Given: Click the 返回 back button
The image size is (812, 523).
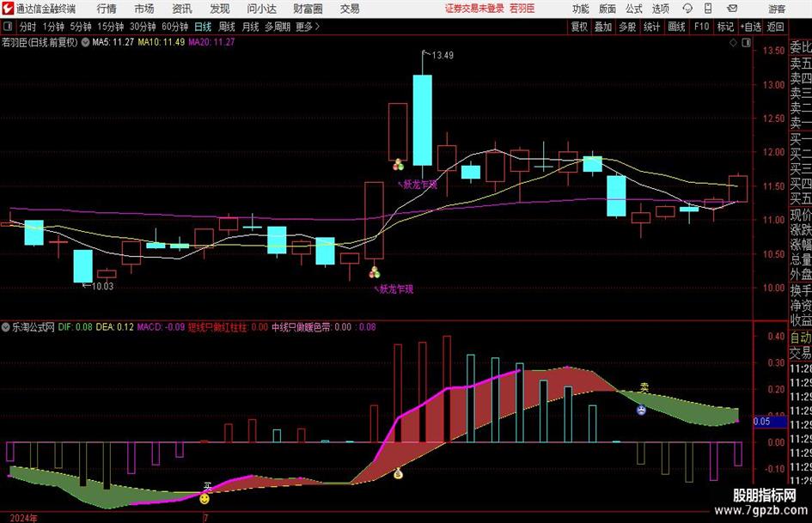Looking at the screenshot, I should [x=775, y=27].
